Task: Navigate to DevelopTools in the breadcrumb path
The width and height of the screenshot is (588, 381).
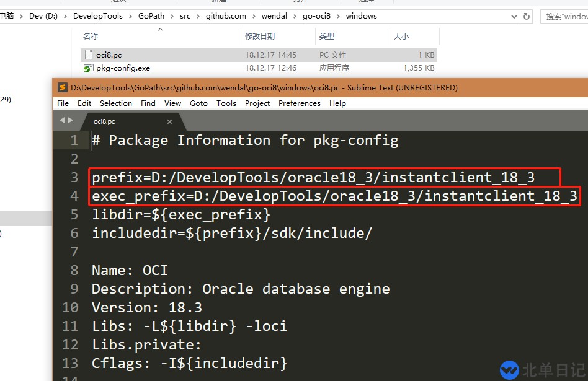Action: [x=98, y=16]
